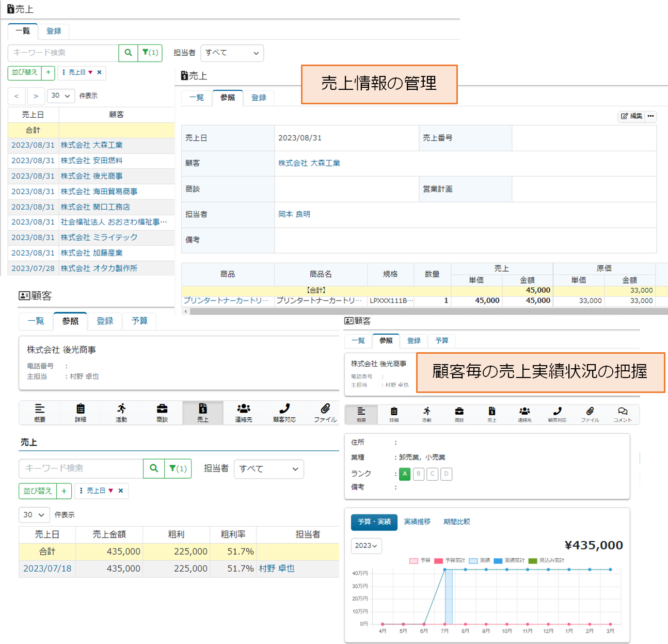Open 詳細 icon in small customer panel with chart

coord(394,414)
